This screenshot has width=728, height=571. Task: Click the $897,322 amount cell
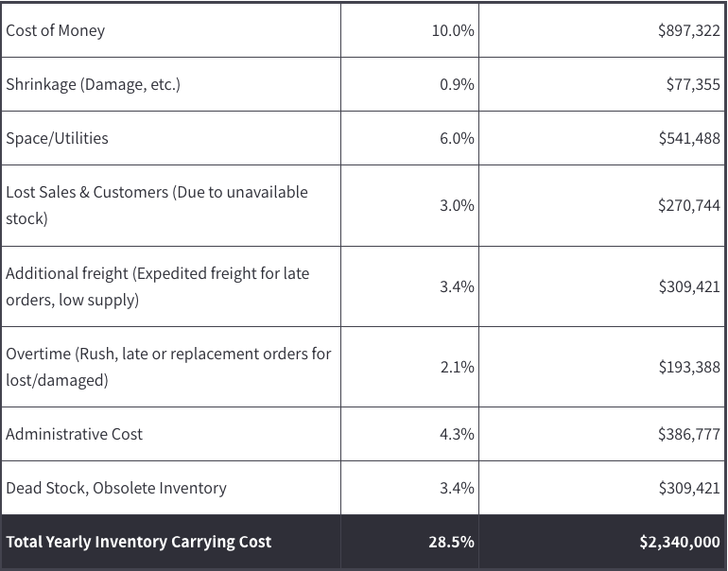tap(688, 30)
